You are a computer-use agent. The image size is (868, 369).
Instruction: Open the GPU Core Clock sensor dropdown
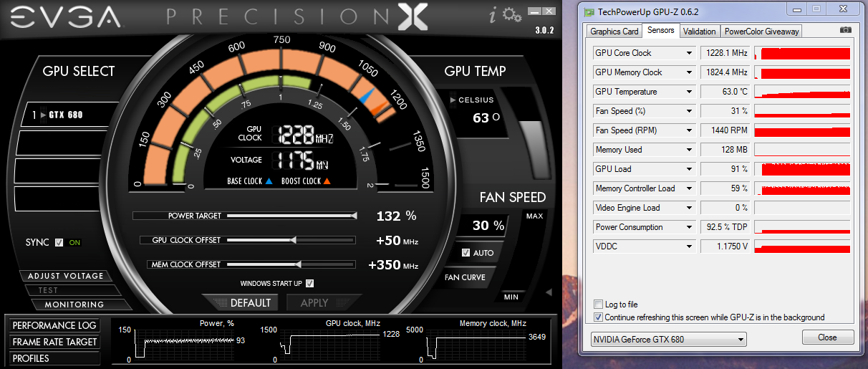click(689, 53)
